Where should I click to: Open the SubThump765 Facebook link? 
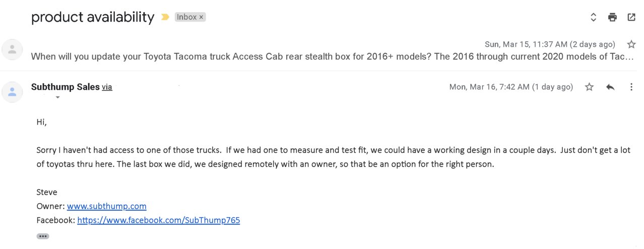coord(159,220)
